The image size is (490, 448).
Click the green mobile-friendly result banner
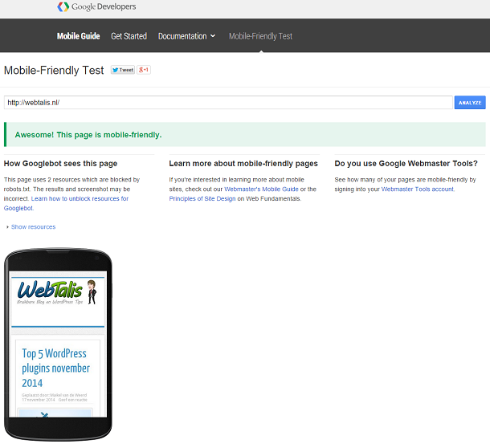pyautogui.click(x=244, y=135)
